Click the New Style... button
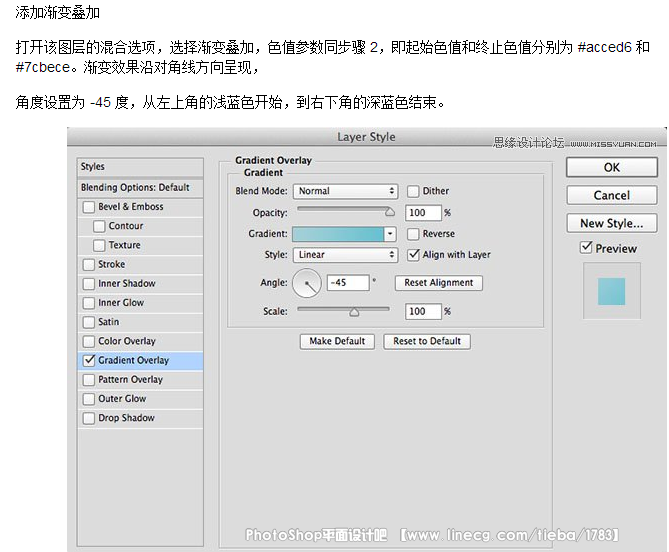669x552 pixels. point(611,223)
